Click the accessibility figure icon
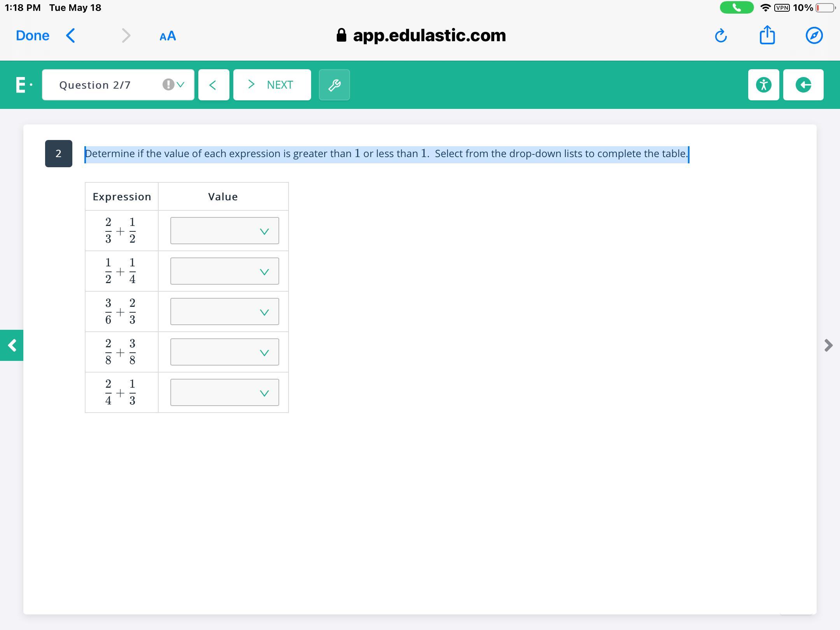Viewport: 840px width, 630px height. point(763,85)
